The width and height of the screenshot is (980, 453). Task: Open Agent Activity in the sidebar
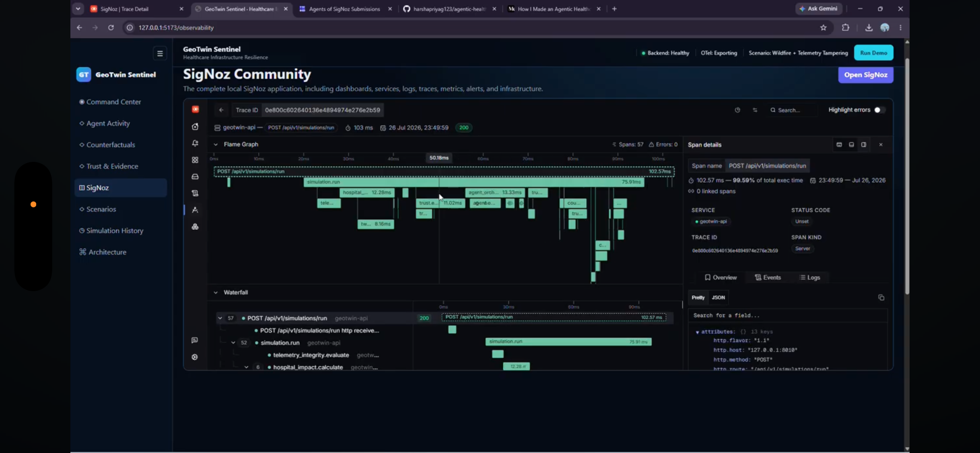pyautogui.click(x=121, y=123)
